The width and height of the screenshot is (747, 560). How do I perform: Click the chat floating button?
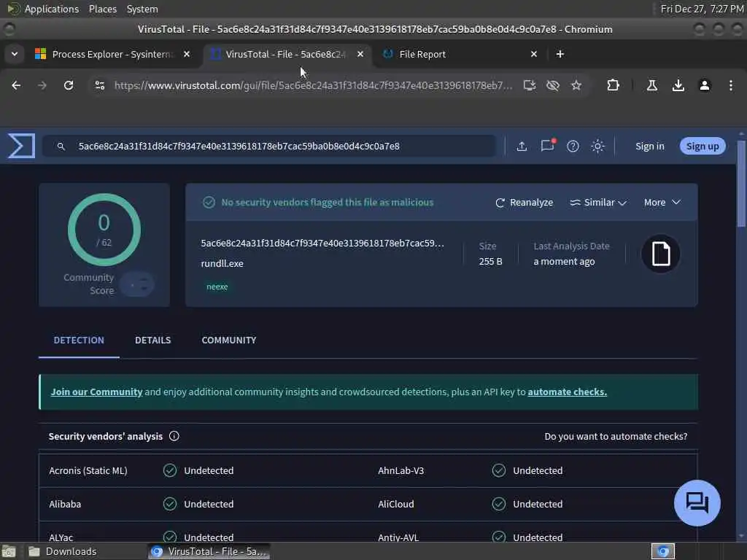click(697, 503)
